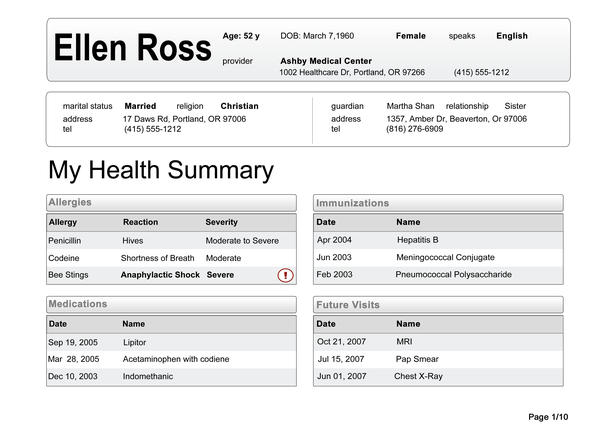
Task: Select Pneumococcal Polysaccharide immunization
Action: tap(453, 275)
